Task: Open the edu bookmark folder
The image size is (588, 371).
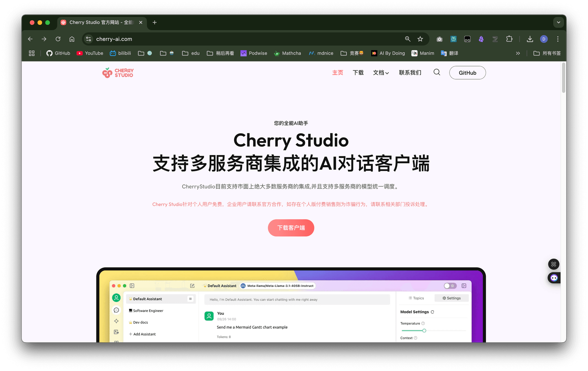Action: point(191,53)
